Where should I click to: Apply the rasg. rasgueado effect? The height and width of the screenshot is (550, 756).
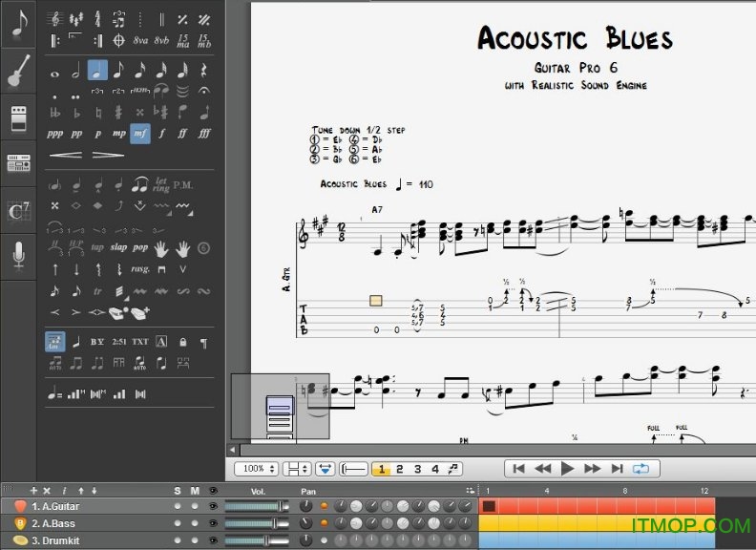click(140, 268)
